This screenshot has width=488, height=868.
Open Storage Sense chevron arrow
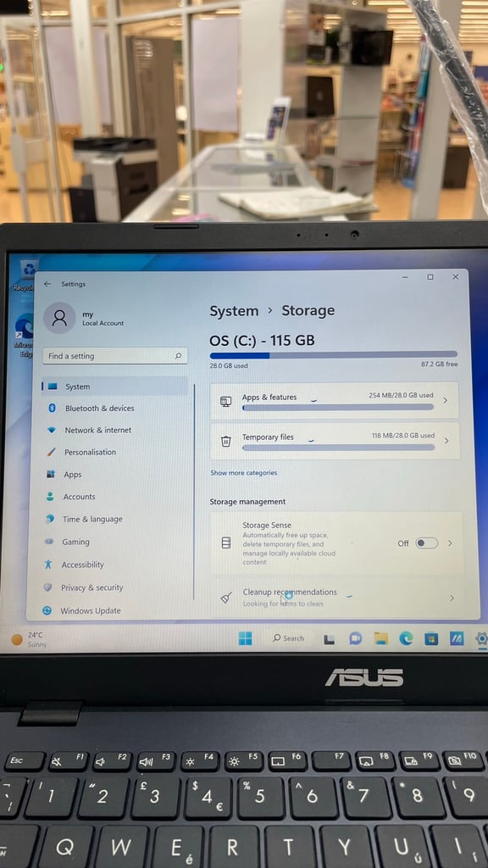[450, 543]
